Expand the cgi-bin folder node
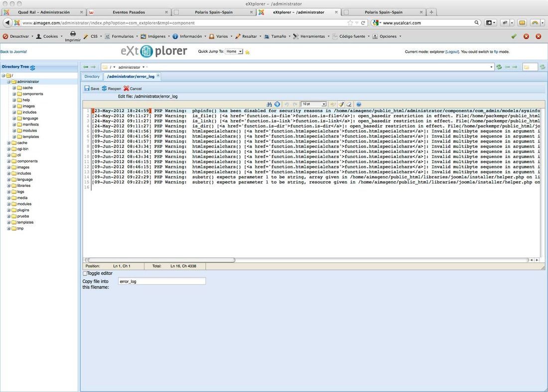 9,149
